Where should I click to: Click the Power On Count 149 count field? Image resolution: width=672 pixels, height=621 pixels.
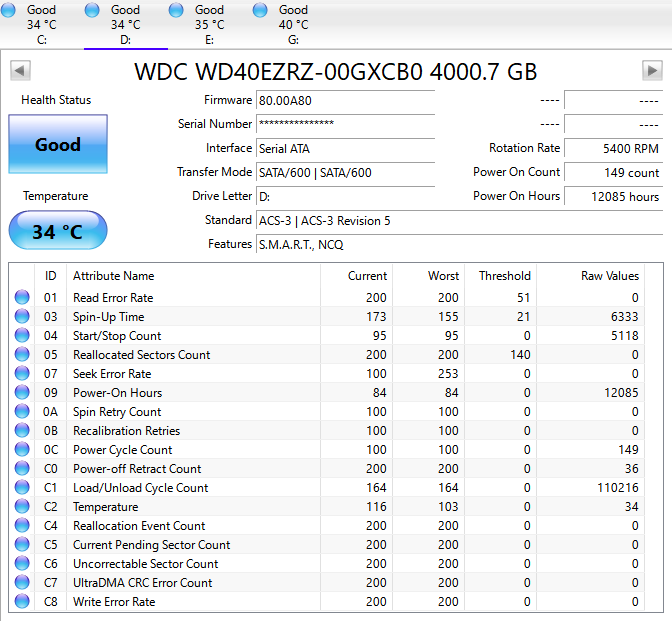point(613,173)
